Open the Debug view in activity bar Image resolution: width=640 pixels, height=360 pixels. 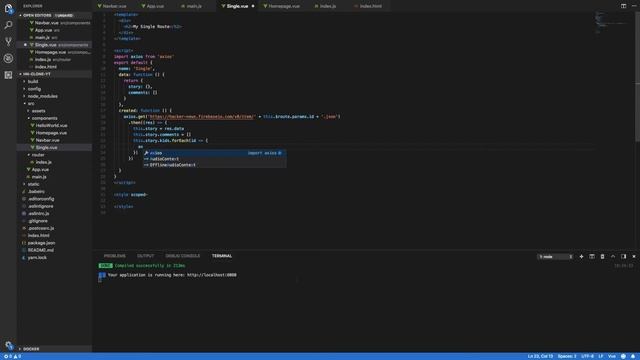pyautogui.click(x=8, y=58)
